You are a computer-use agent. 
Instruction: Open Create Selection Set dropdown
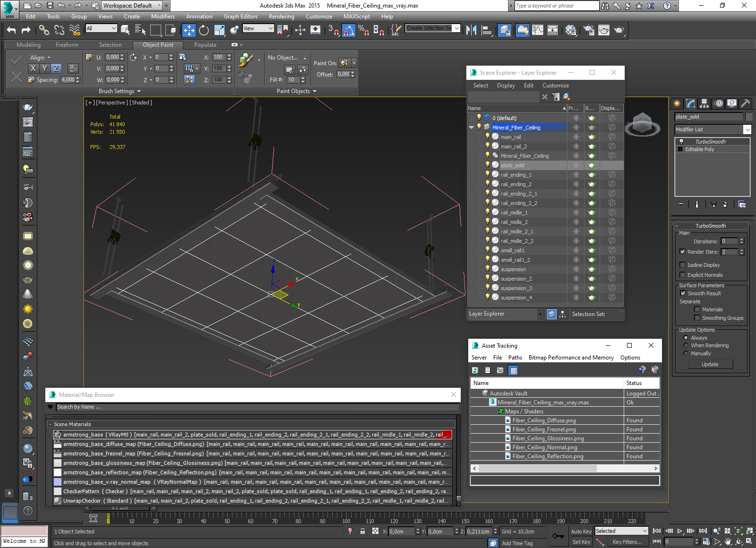(x=433, y=28)
